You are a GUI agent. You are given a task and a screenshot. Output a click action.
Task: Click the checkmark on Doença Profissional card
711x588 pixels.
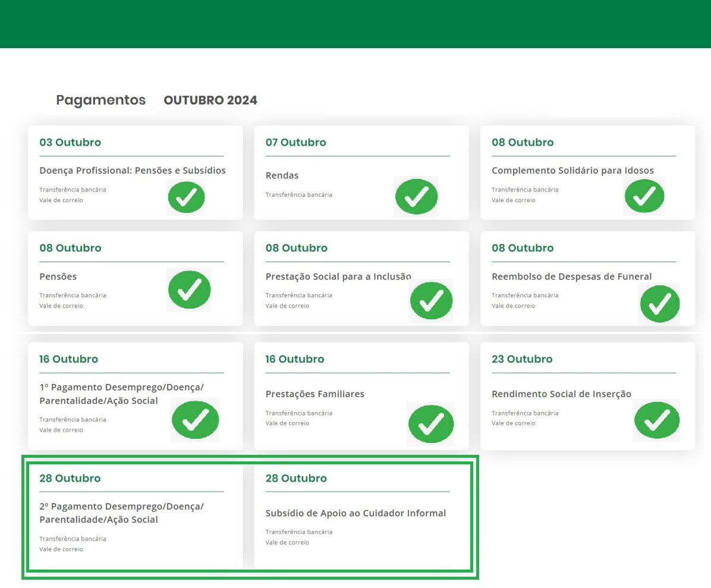pos(186,197)
